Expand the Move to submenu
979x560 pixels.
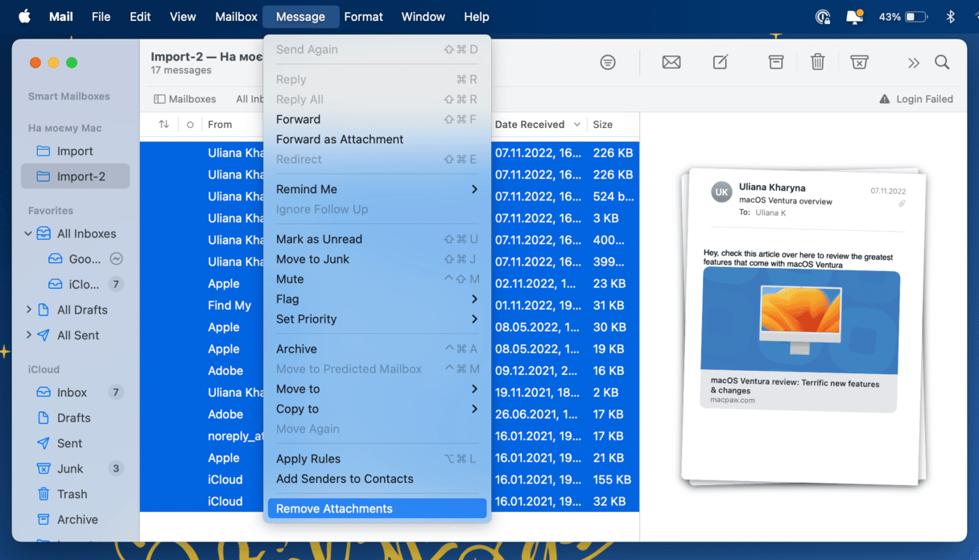click(x=377, y=389)
